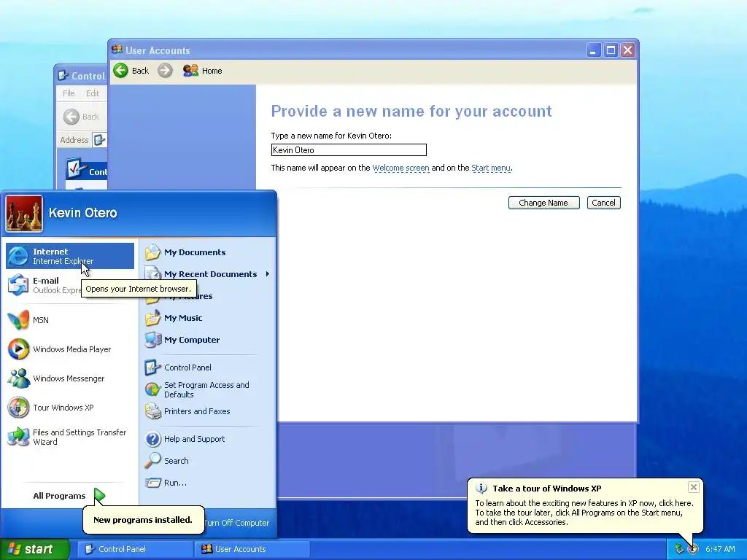Open Help and Support
Screen dimensions: 747x560
pyautogui.click(x=208, y=439)
